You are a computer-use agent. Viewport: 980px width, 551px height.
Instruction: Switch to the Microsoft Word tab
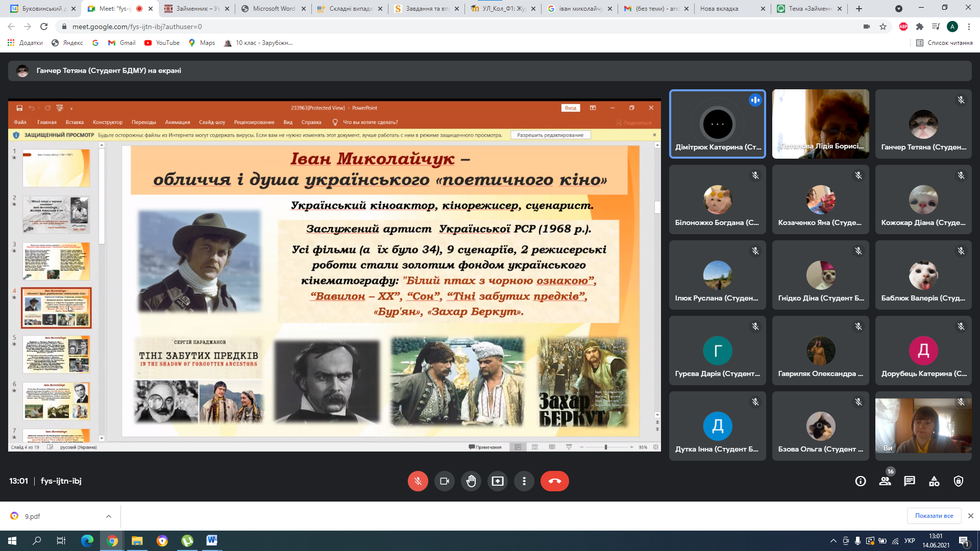click(x=274, y=9)
